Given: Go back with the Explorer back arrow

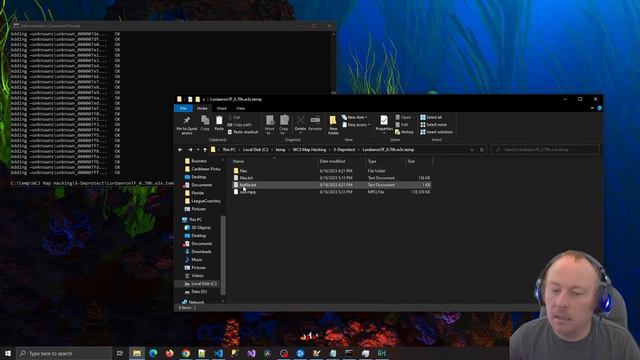Looking at the screenshot, I should point(180,150).
